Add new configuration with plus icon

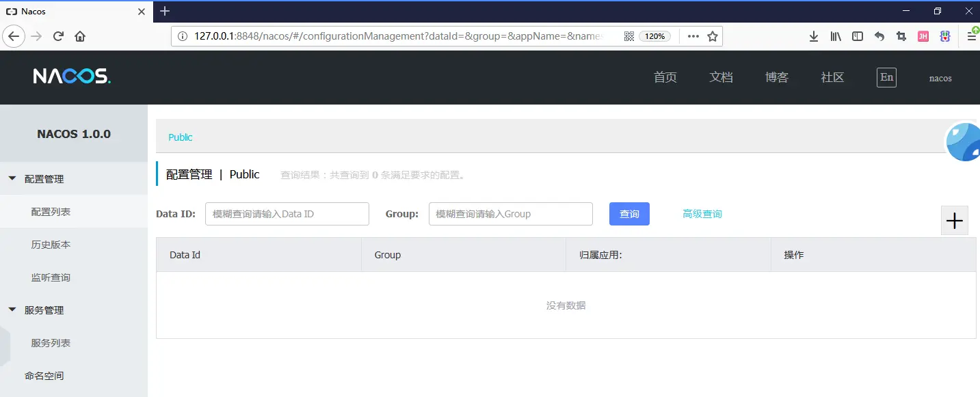pyautogui.click(x=955, y=221)
